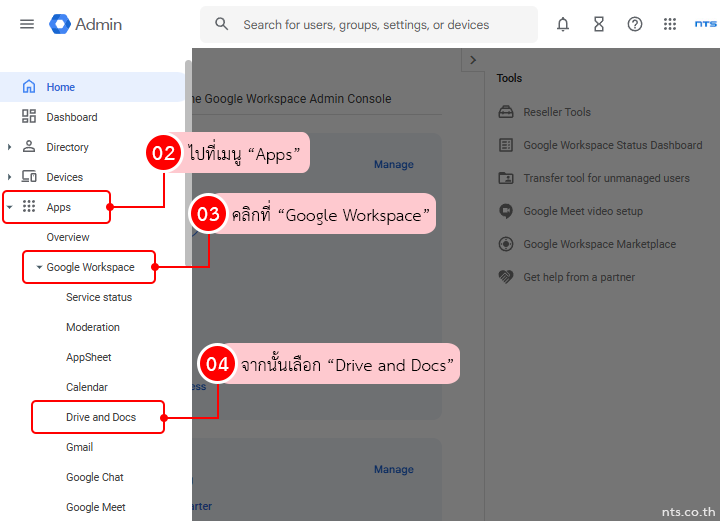Screen dimensions: 720x521
Task: Open Google Meet settings
Action: pos(96,507)
